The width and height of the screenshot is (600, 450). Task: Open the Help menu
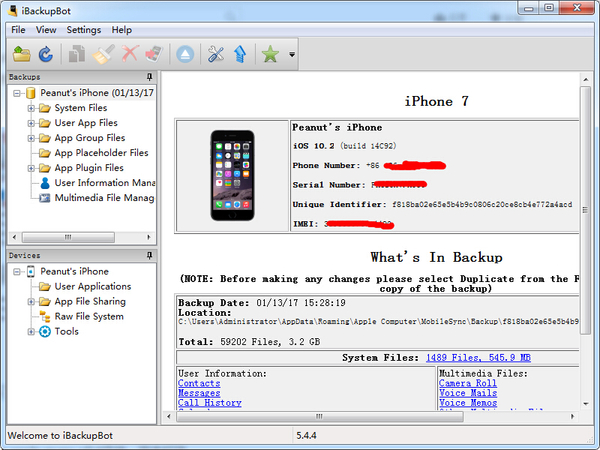click(x=122, y=30)
